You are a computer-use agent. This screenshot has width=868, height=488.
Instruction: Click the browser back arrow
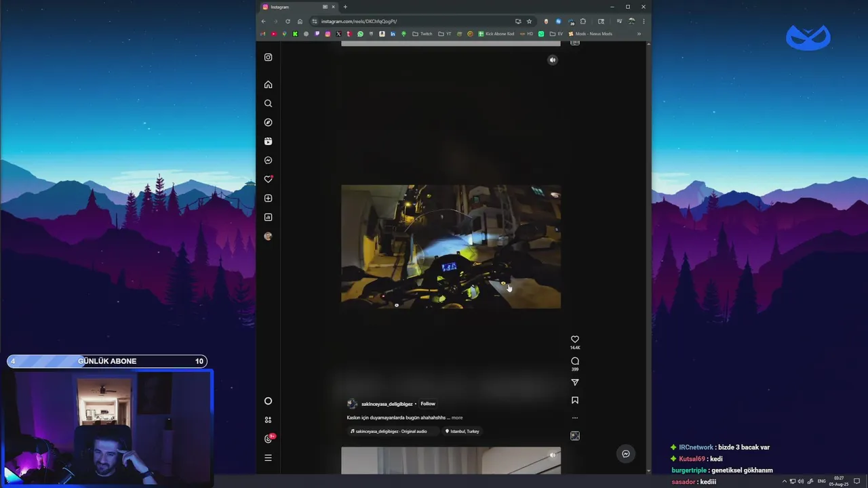pyautogui.click(x=263, y=21)
